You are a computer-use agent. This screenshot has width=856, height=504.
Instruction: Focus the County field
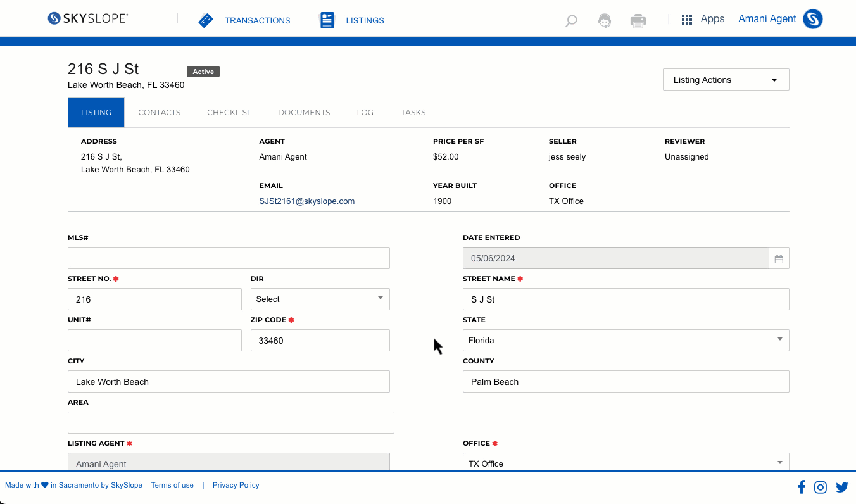[626, 381]
